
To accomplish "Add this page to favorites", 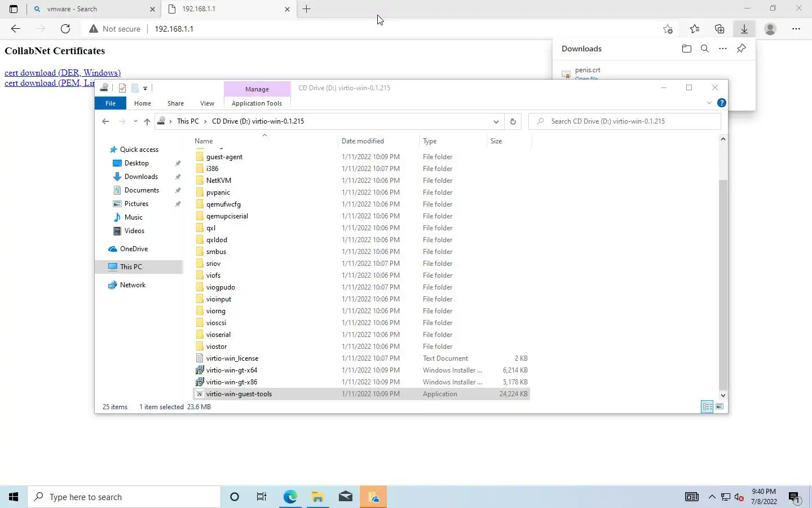I will click(x=668, y=29).
